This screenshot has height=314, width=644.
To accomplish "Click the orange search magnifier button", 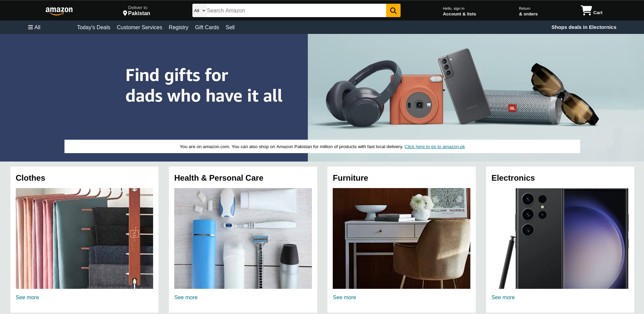I will [393, 10].
